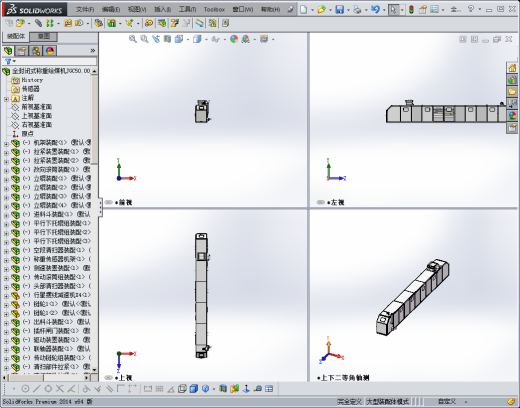The image size is (520, 408).
Task: Click the Design Library icon on task pane
Action: 512,80
